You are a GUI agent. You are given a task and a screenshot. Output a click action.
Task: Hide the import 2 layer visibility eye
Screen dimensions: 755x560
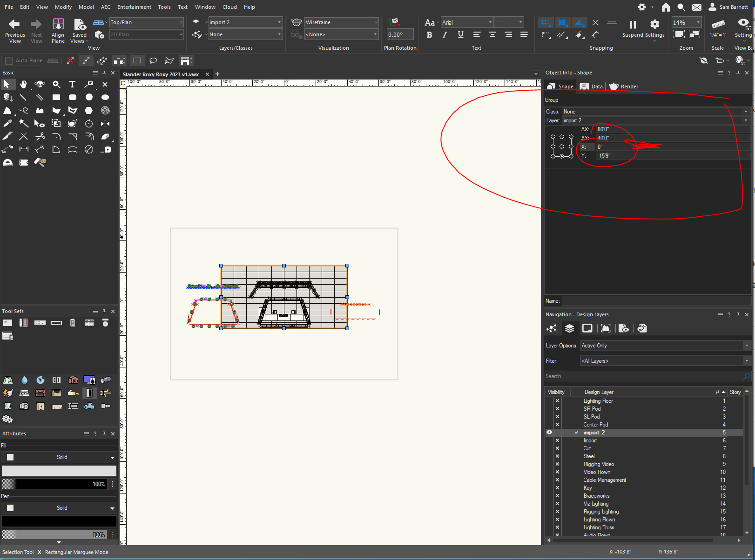click(x=549, y=433)
